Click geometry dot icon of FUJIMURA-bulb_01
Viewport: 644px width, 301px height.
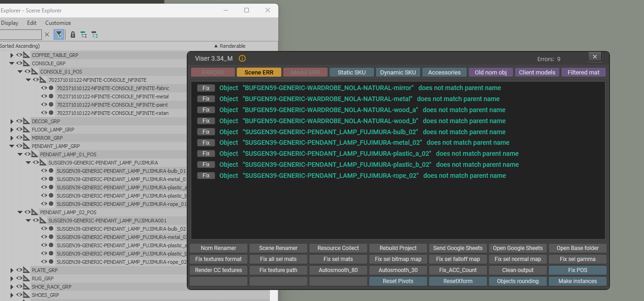[52, 171]
